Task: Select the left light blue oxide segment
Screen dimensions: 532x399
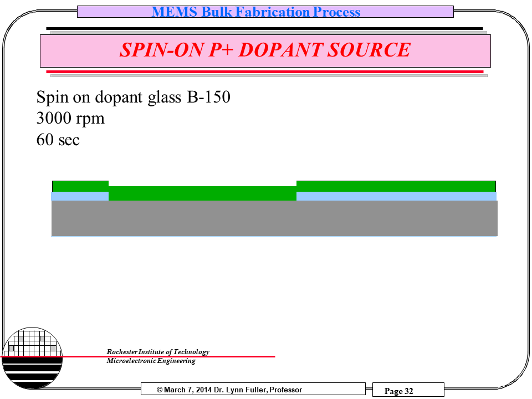Action: tap(79, 196)
